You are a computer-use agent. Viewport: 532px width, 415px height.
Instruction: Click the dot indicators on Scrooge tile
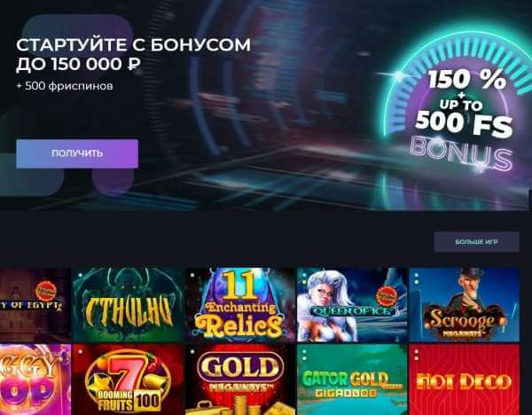coord(417,278)
